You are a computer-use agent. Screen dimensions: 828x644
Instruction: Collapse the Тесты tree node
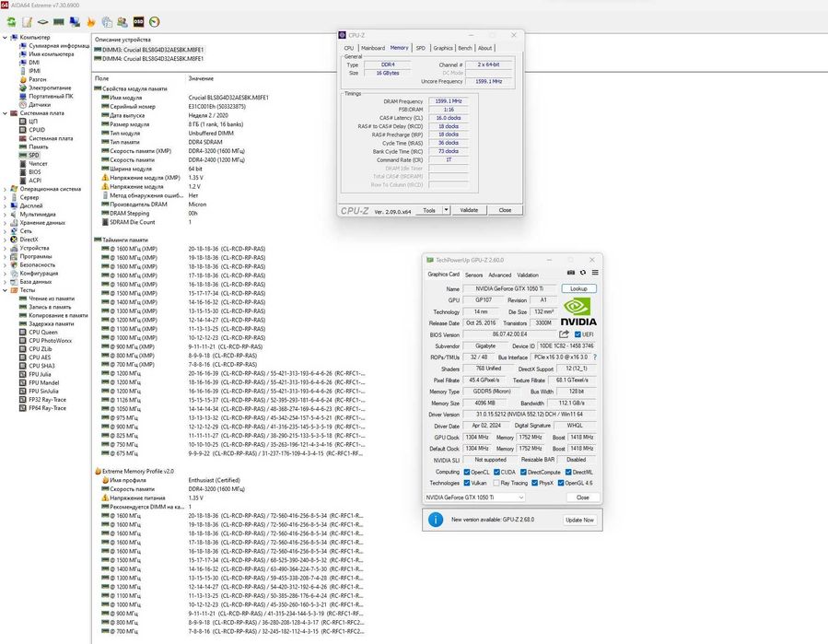(5, 290)
